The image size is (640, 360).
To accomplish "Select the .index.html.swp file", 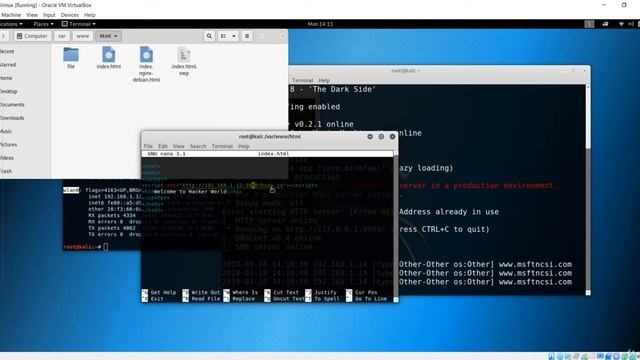I will pyautogui.click(x=184, y=61).
